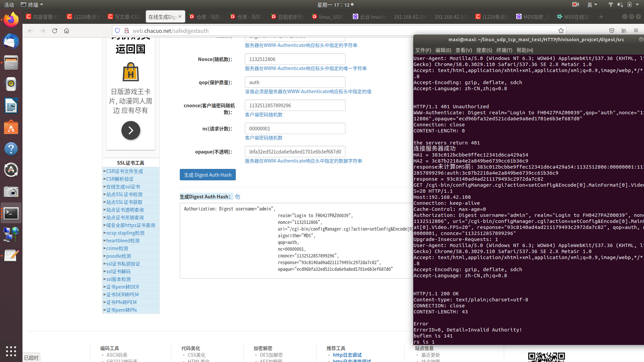
Task: Click the copy icon beside Digest Auth Hash
Action: (x=237, y=197)
